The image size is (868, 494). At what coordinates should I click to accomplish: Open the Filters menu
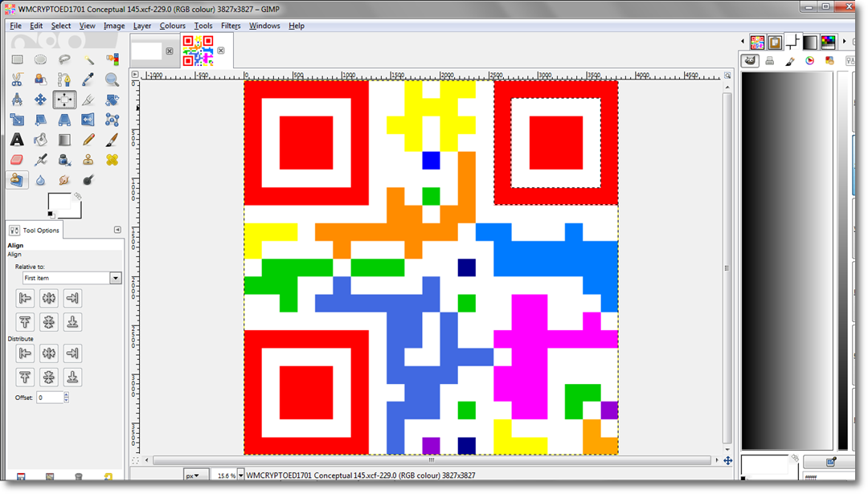pos(231,26)
